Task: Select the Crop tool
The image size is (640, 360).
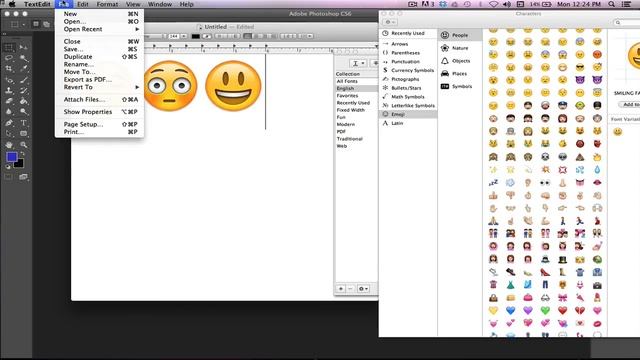Action: (x=9, y=69)
